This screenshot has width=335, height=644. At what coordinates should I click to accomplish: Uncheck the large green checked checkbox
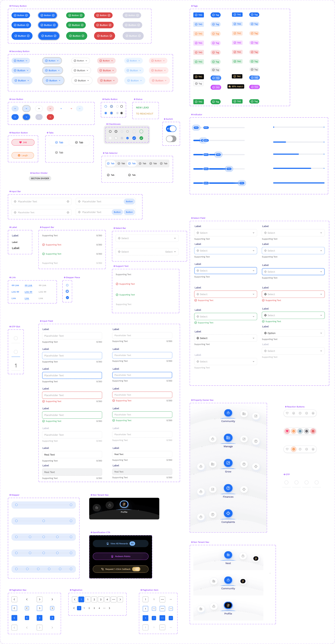pyautogui.click(x=141, y=138)
